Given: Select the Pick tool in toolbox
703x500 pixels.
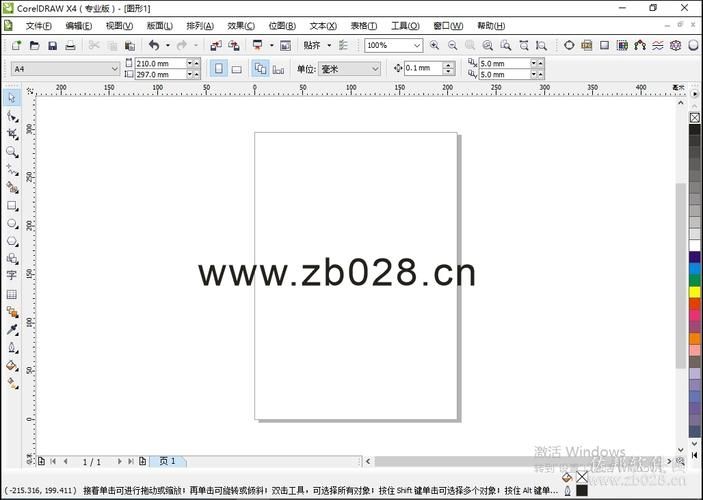Looking at the screenshot, I should [12, 98].
